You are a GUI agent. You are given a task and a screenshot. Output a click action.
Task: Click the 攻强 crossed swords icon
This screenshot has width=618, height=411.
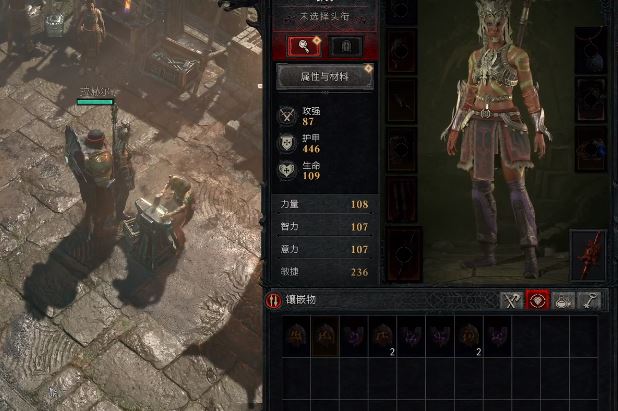[x=287, y=116]
